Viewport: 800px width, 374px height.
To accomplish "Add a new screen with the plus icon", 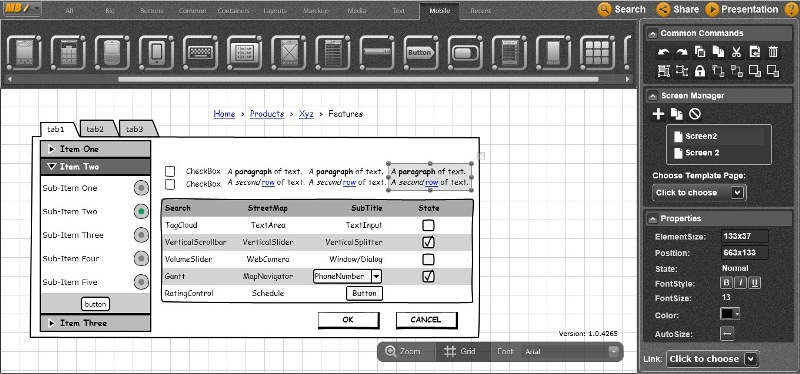I will [658, 114].
